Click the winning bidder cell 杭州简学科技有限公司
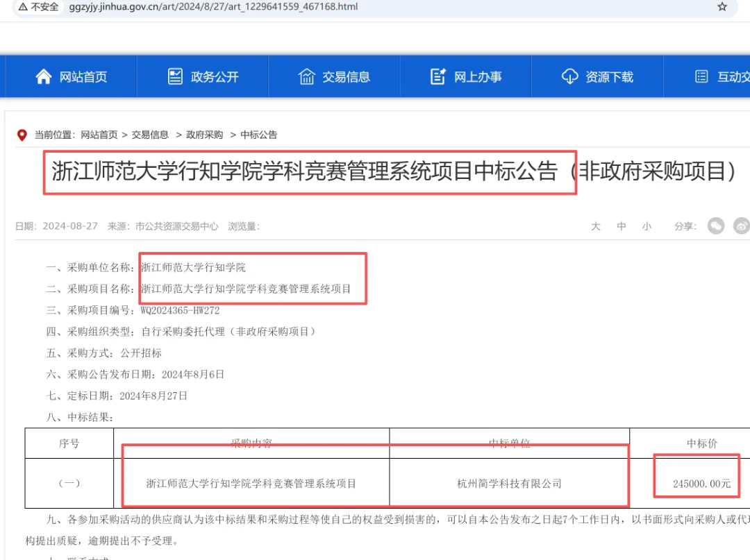The height and width of the screenshot is (560, 750). click(510, 484)
